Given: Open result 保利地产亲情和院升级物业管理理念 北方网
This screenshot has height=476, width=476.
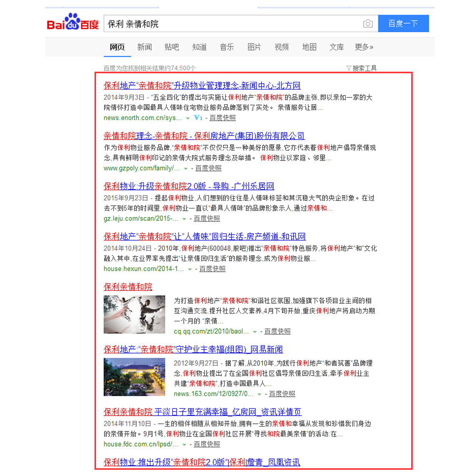Looking at the screenshot, I should (x=202, y=86).
